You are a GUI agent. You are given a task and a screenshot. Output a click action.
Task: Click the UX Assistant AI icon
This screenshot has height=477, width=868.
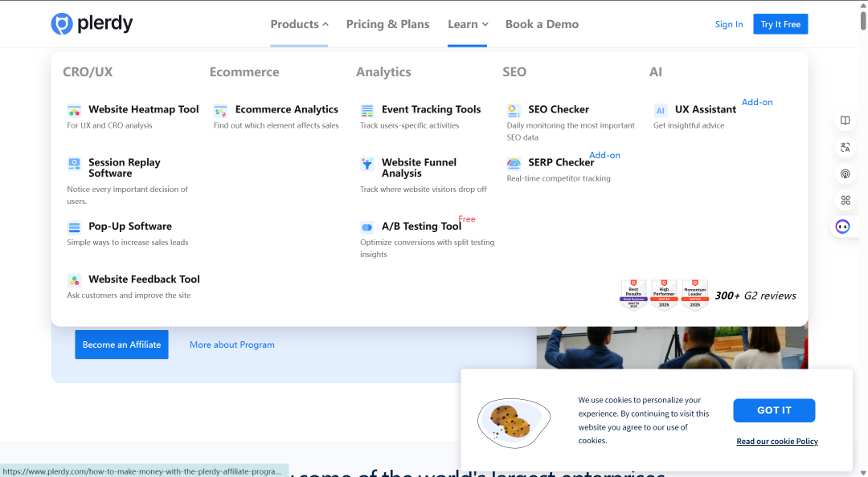pyautogui.click(x=661, y=110)
